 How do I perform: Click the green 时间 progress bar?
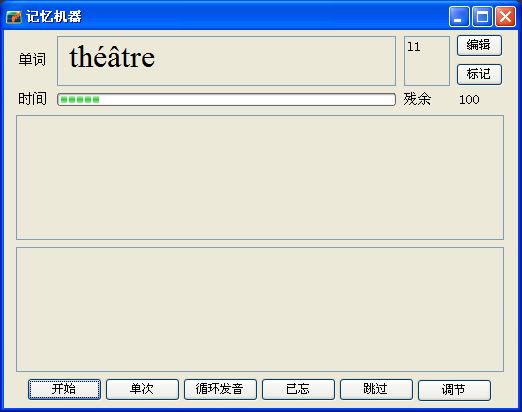(x=226, y=100)
